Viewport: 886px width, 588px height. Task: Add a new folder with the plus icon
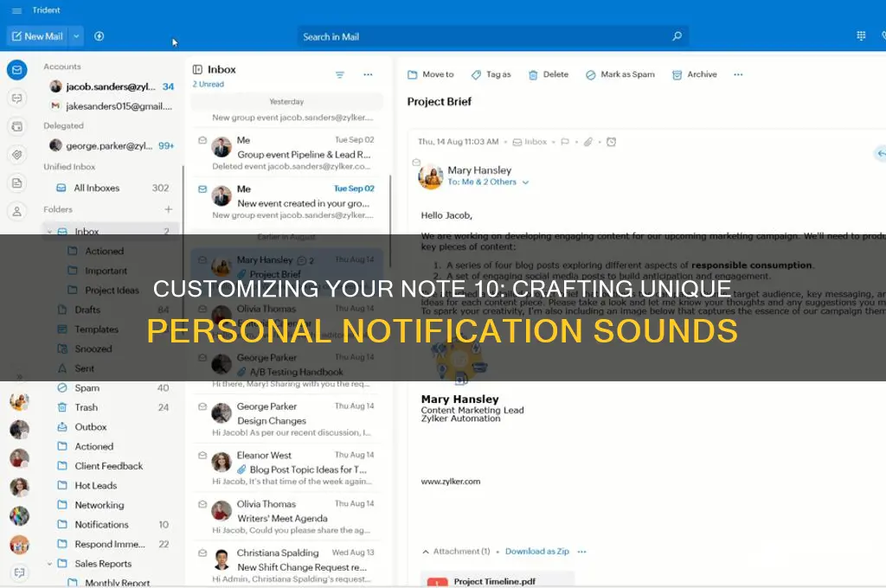click(169, 209)
